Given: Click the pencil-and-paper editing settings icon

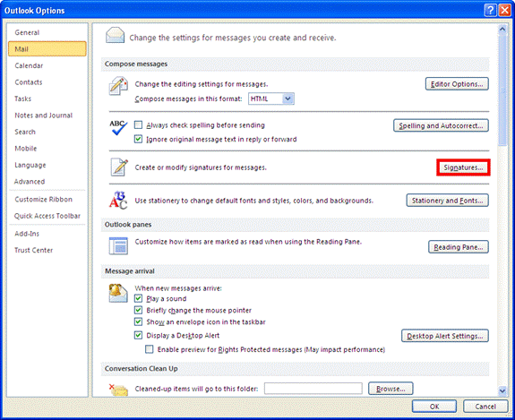Looking at the screenshot, I should (x=118, y=86).
